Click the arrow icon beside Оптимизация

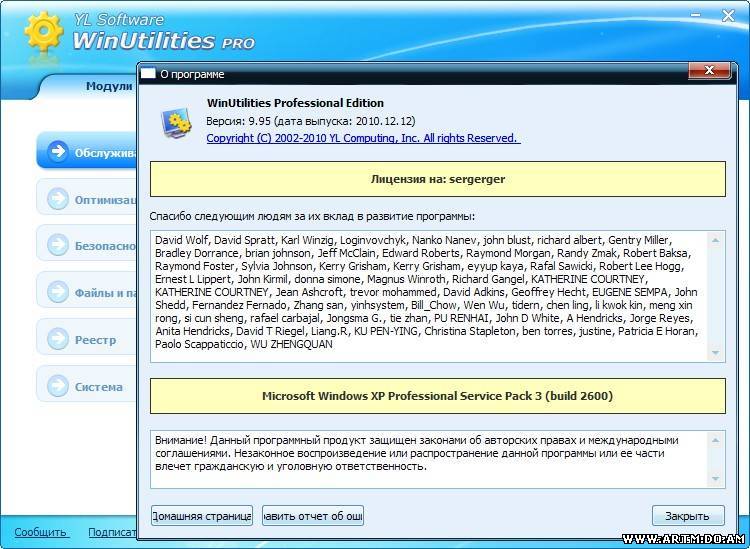[x=58, y=198]
